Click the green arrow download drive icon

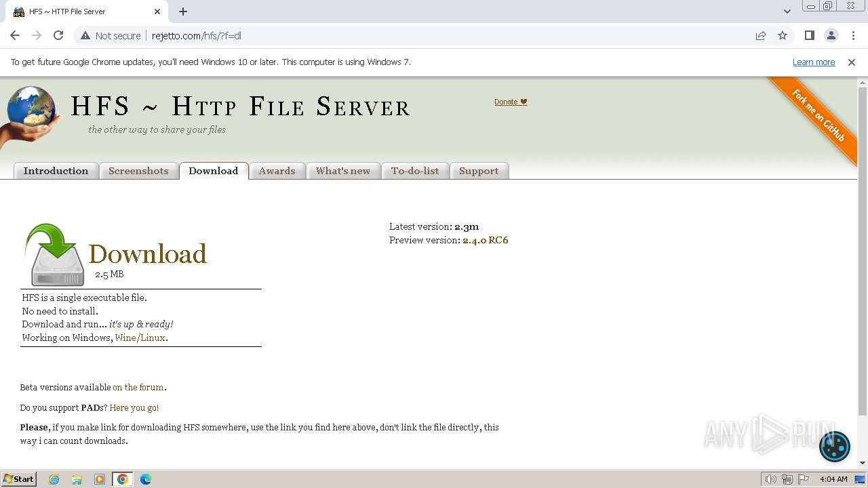(x=54, y=254)
